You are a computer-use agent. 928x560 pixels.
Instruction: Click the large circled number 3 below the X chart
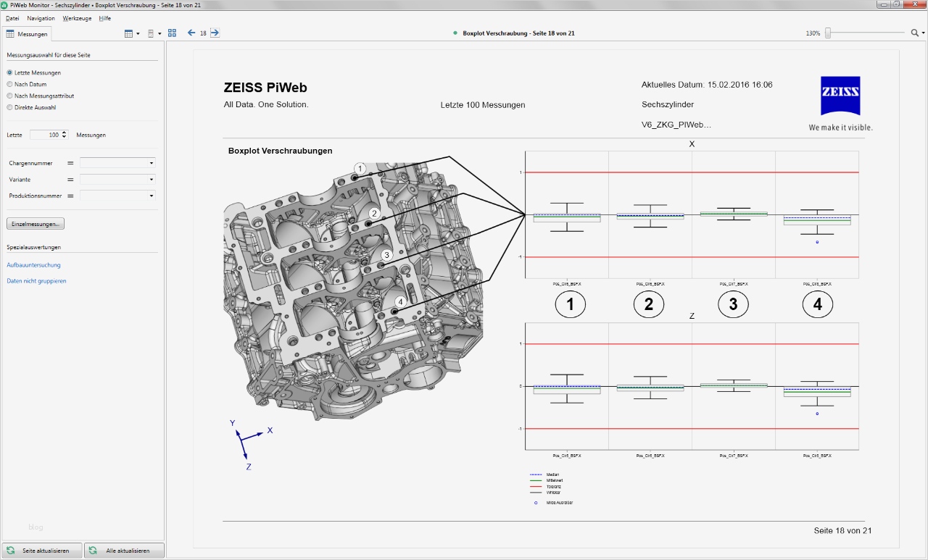tap(733, 305)
